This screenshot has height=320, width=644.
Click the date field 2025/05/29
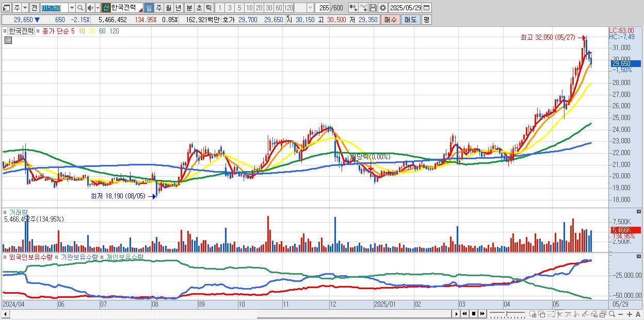coord(405,8)
